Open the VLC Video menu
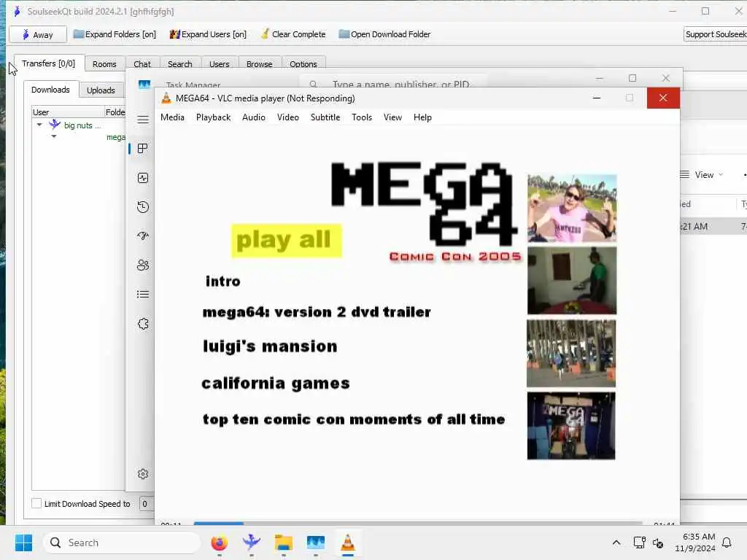 (287, 117)
